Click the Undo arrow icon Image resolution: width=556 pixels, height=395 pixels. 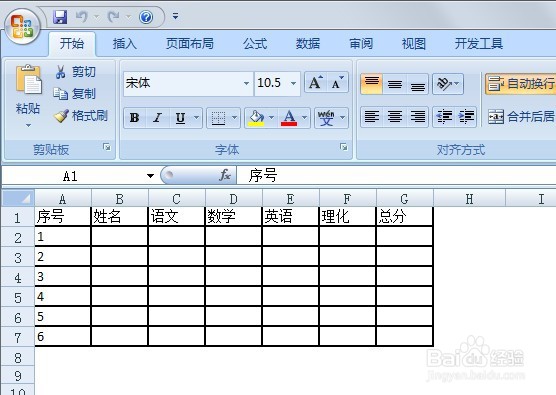click(x=82, y=17)
